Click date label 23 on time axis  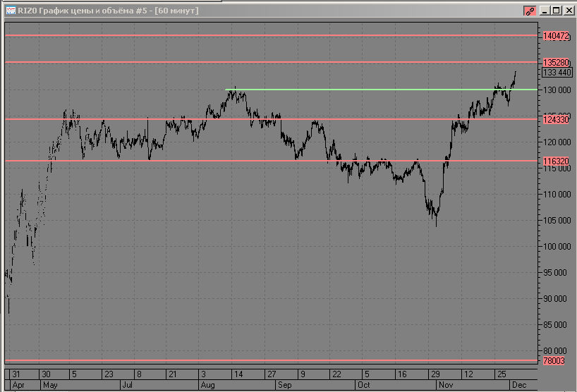coord(109,374)
